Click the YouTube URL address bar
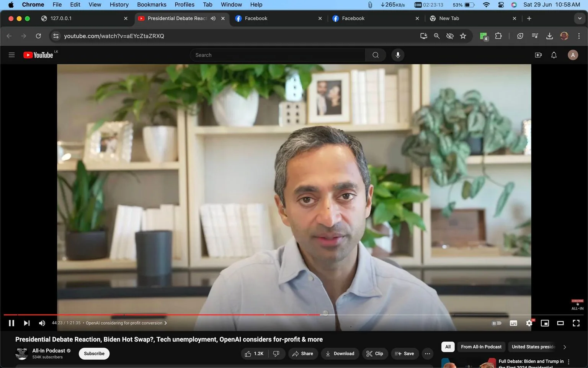588x368 pixels. 237,36
